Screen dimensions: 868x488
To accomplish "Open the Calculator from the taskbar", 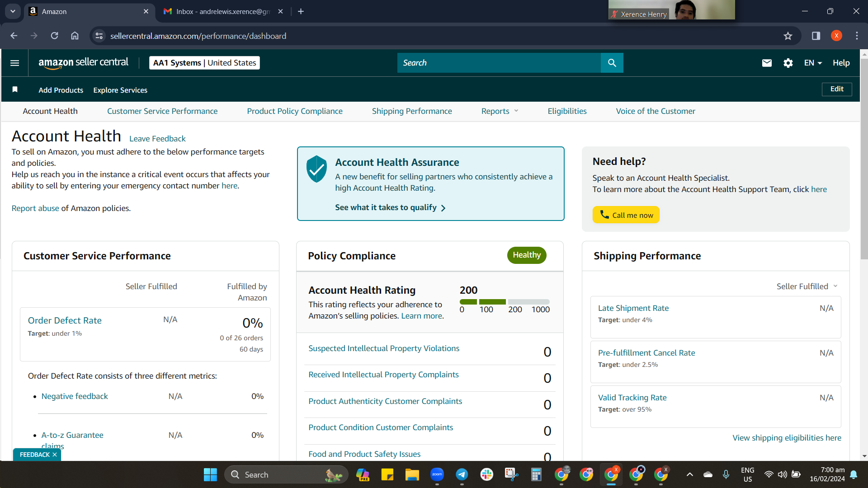I will pos(536,474).
